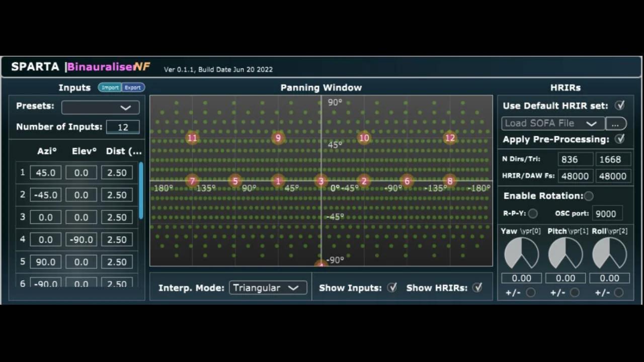Toggle Apply Pre-Processing checkbox
Screen dimensions: 644x362
point(620,139)
